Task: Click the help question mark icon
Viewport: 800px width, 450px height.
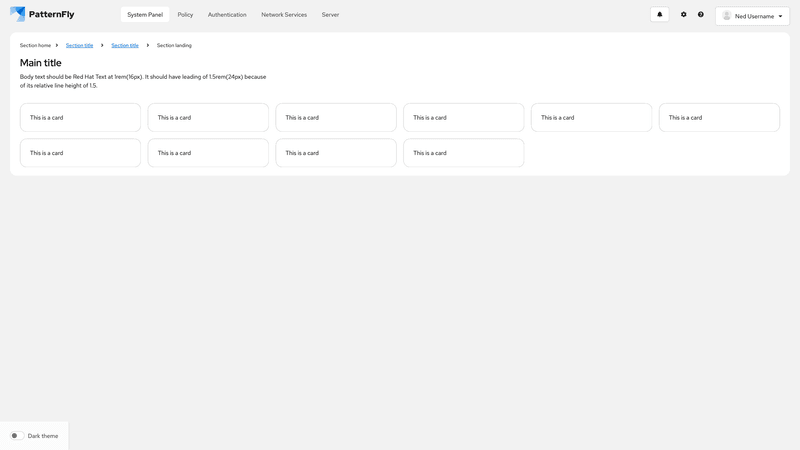Action: [701, 14]
